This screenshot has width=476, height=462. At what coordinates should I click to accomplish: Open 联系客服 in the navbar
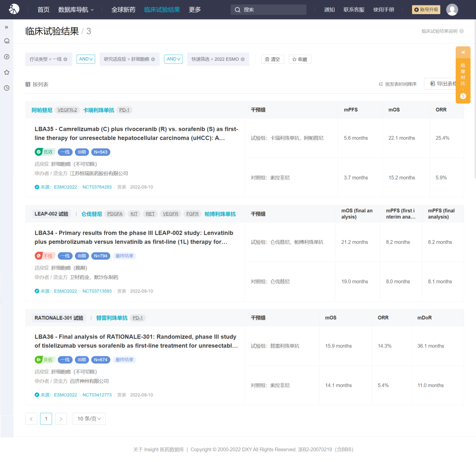tap(354, 10)
